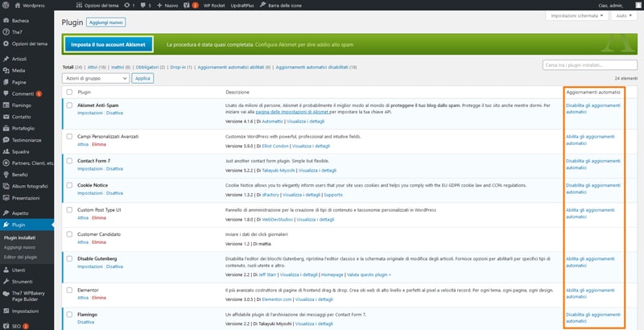Open the Nuovo menu in admin bar
This screenshot has height=330, width=644.
click(167, 6)
